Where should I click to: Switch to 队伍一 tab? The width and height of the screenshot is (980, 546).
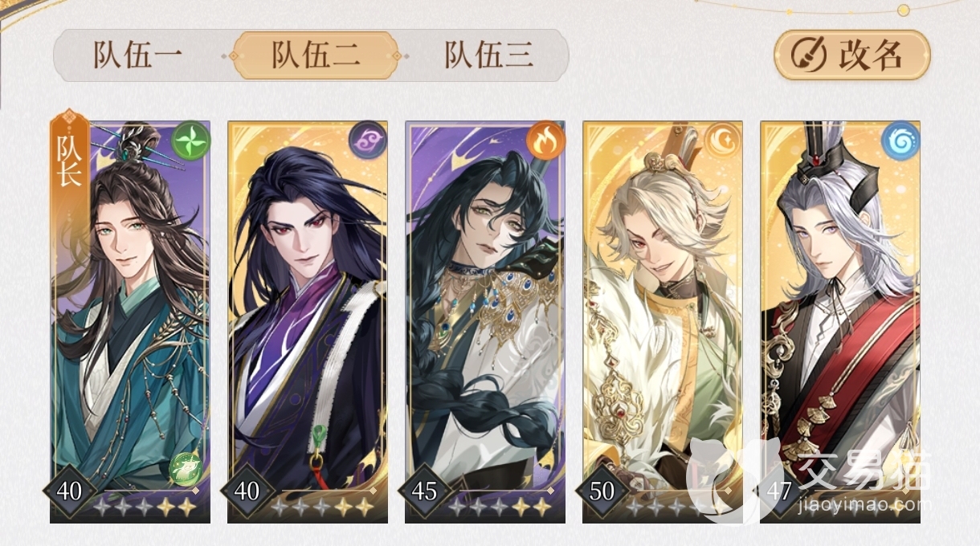click(x=138, y=56)
